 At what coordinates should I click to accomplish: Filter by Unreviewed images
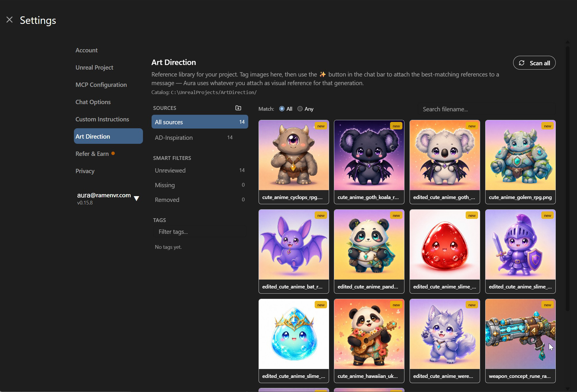pyautogui.click(x=200, y=170)
